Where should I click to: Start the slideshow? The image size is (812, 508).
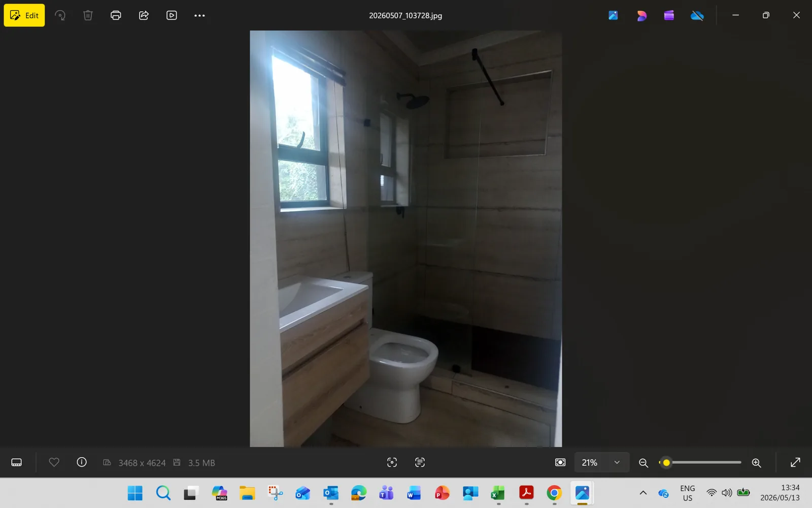click(x=172, y=15)
